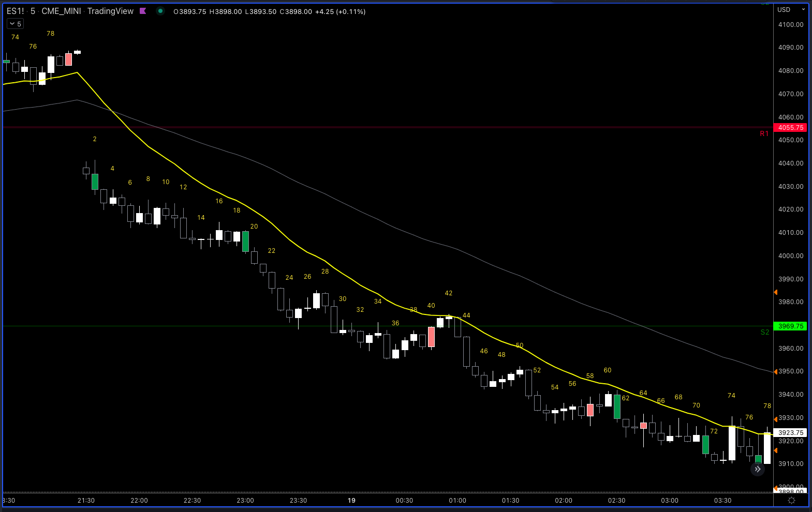The width and height of the screenshot is (812, 512).
Task: Click 3980.00 on the price axis
Action: point(791,302)
